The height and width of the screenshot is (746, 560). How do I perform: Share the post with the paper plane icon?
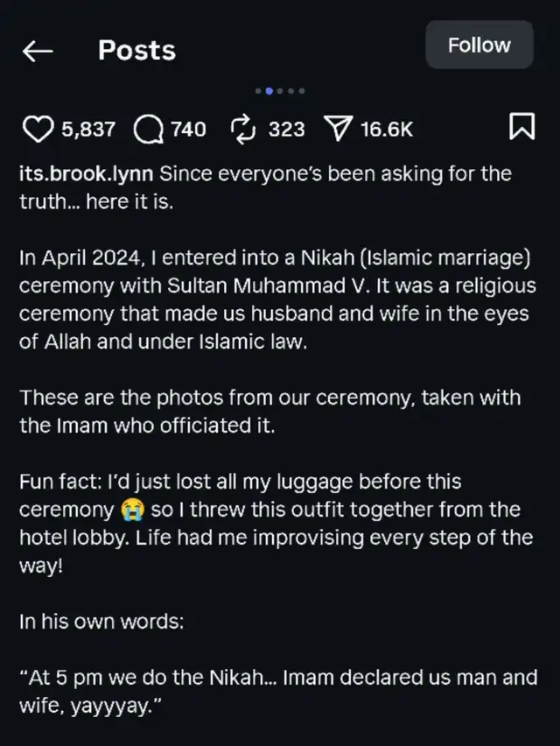tap(337, 130)
